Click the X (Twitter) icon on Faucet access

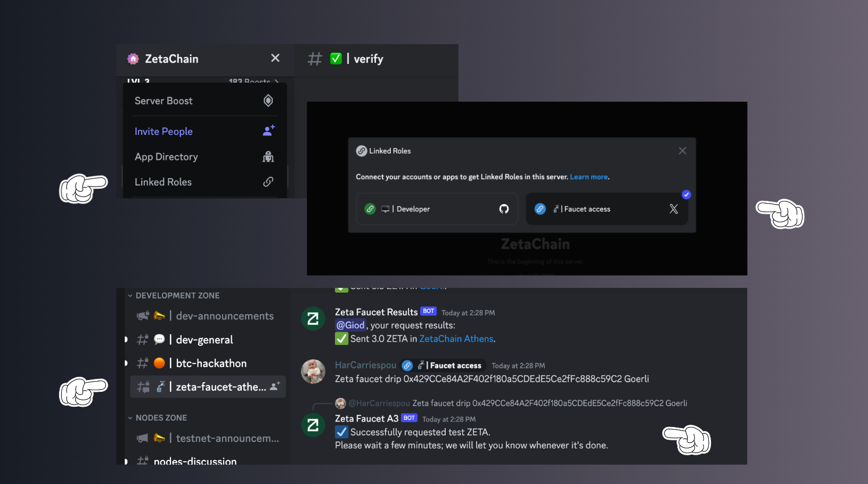coord(674,209)
